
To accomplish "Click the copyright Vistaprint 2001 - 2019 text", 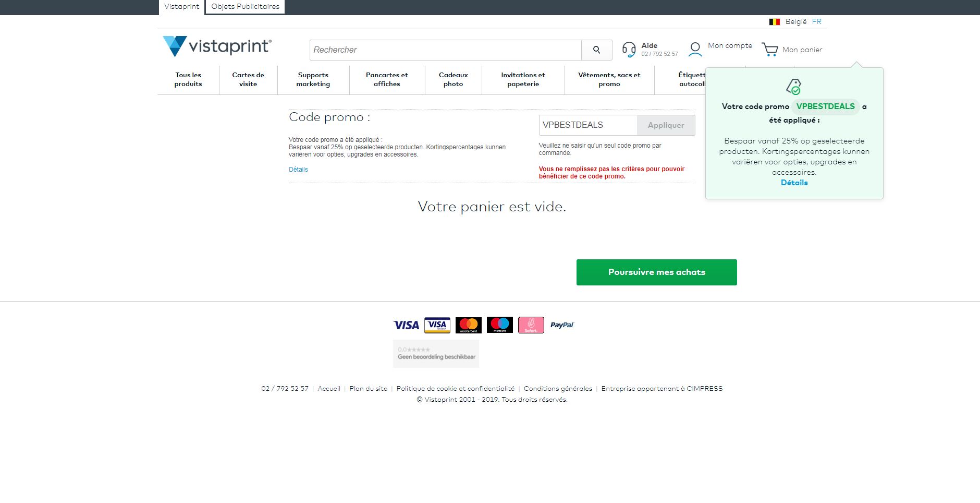I will tap(492, 400).
